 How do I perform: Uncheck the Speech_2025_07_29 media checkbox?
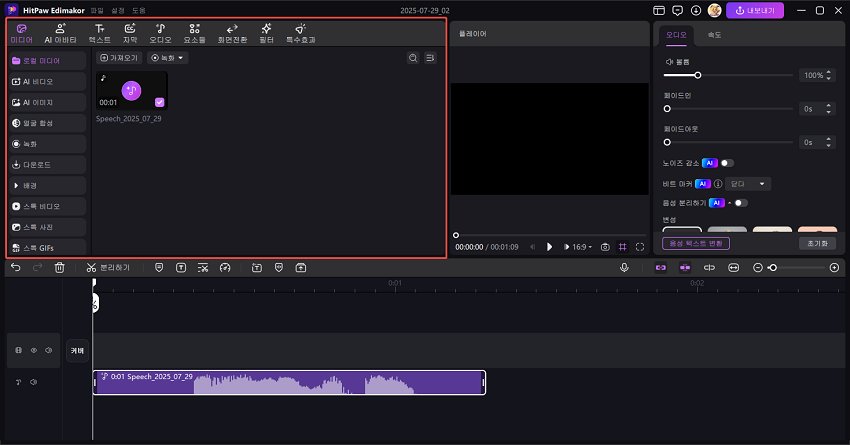point(160,102)
